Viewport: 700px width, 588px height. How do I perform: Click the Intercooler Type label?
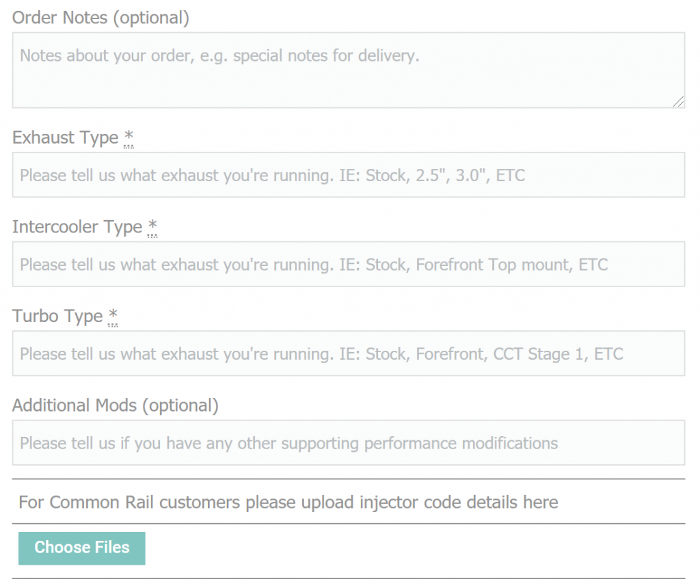77,227
